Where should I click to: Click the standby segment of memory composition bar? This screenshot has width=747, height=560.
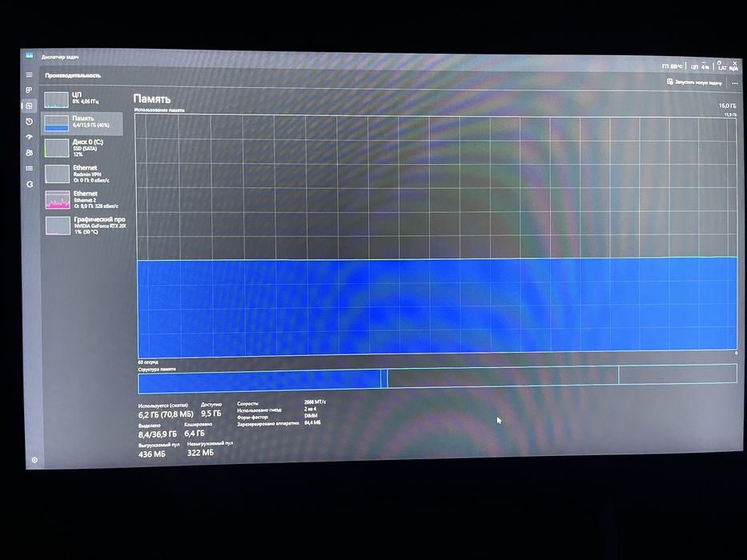click(x=503, y=376)
